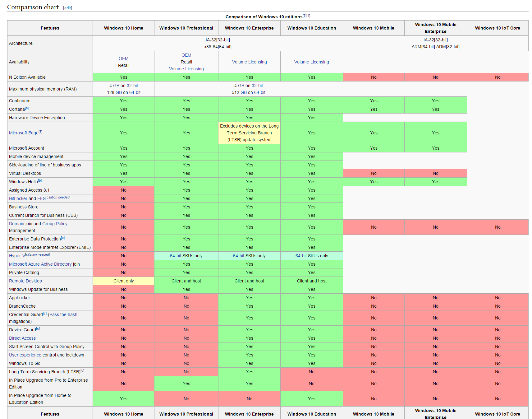This screenshot has height=419, width=532.
Task: Click the 'AppLocker' row label
Action: (x=19, y=298)
